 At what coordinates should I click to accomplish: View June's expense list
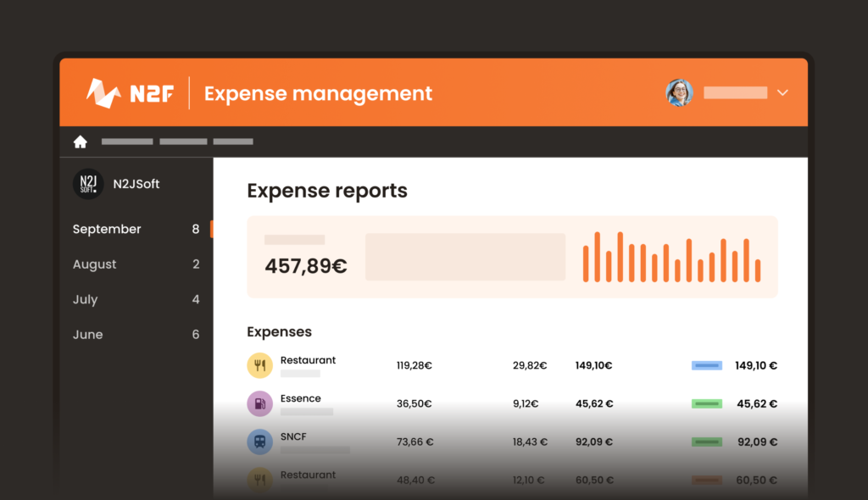tap(87, 334)
